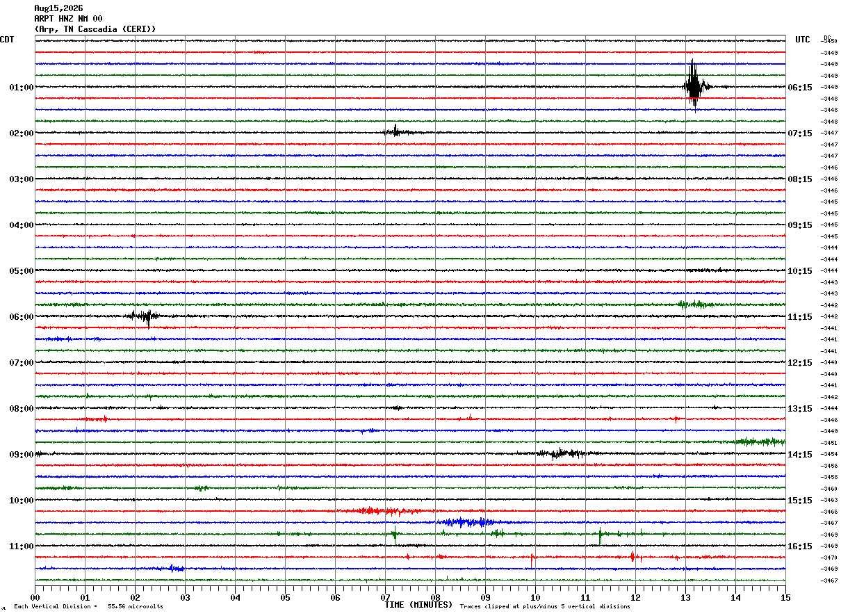Click the UTC column header
Screen dimensions: 841x616
803,40
